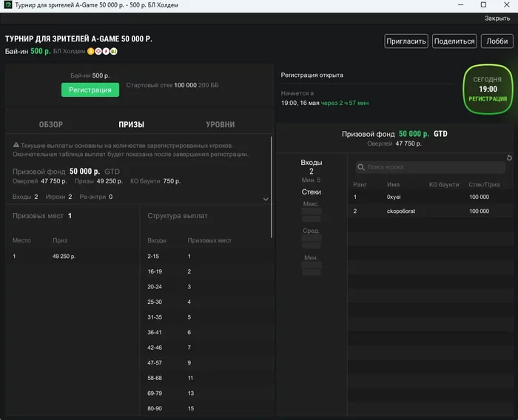Select player row ckopo6orat

(430, 211)
